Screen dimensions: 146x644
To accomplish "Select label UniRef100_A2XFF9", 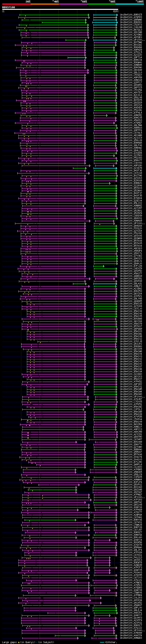I will click(x=131, y=620).
